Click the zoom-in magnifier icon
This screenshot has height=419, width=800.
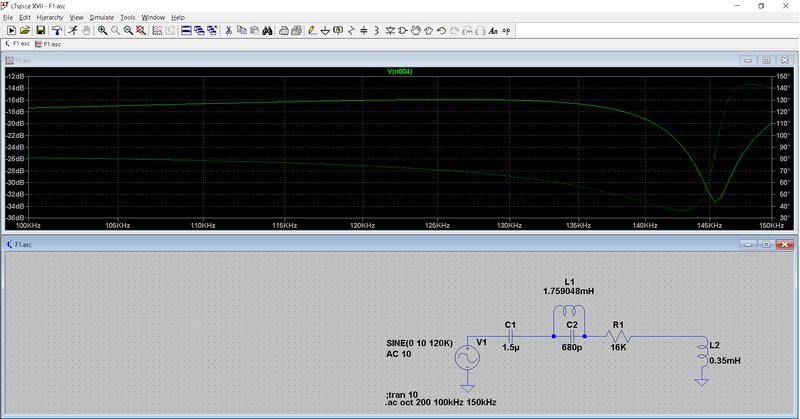[103, 31]
